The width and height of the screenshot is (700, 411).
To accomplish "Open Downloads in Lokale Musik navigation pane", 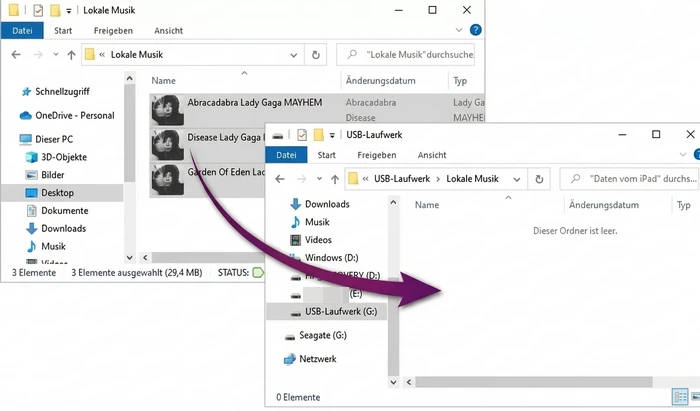I will (56, 228).
